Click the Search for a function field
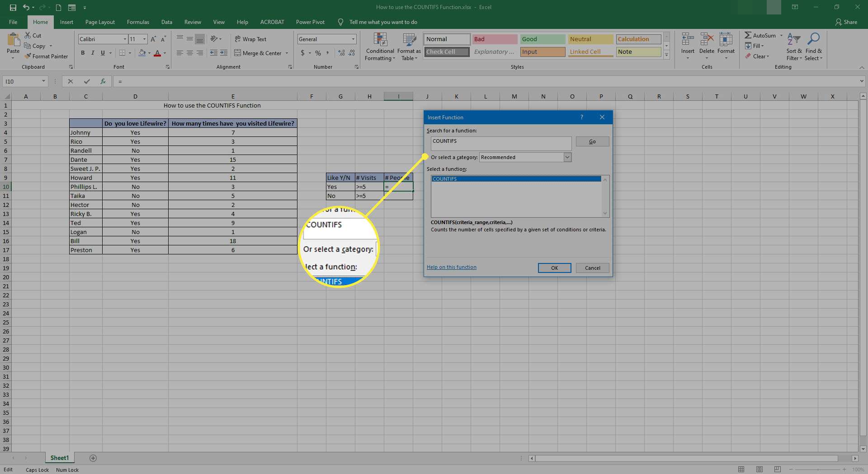 pos(501,143)
